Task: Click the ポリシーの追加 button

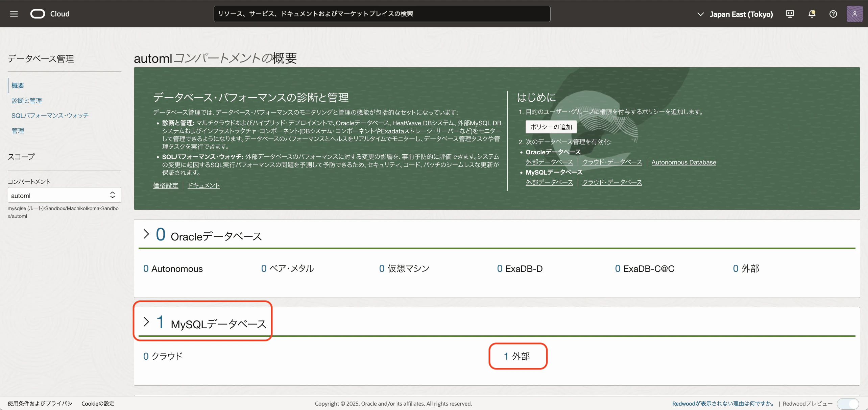Action: tap(551, 127)
